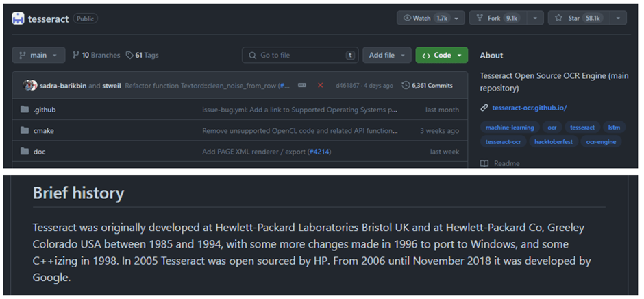This screenshot has height=299, width=644.
Task: View the 10 Branches page
Action: pos(96,55)
